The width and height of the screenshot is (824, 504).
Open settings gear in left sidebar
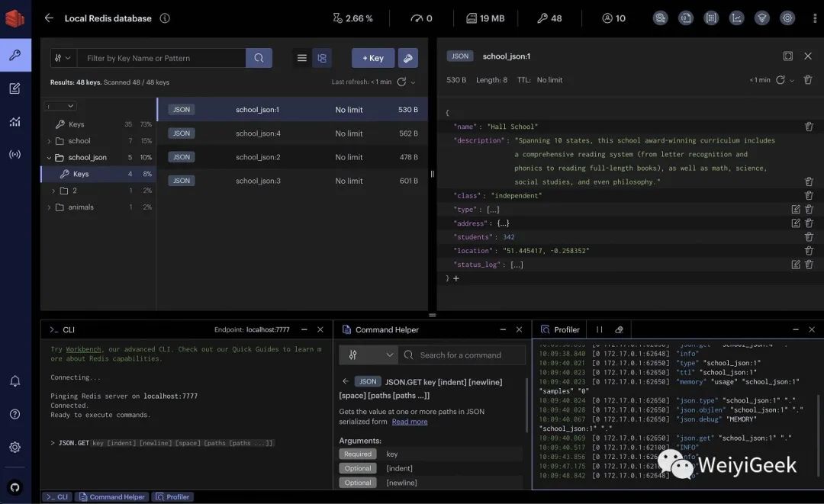click(14, 447)
